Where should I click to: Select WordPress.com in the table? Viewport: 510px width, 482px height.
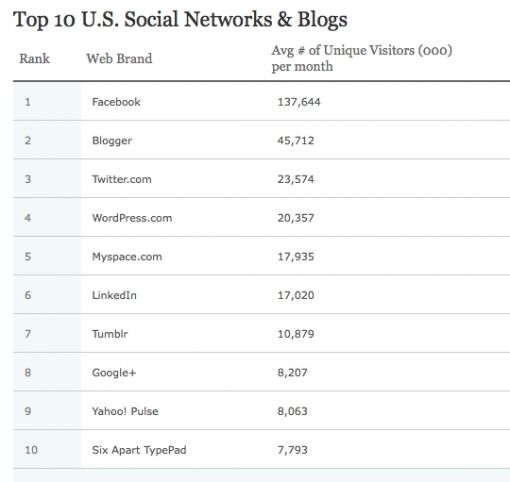(x=132, y=218)
